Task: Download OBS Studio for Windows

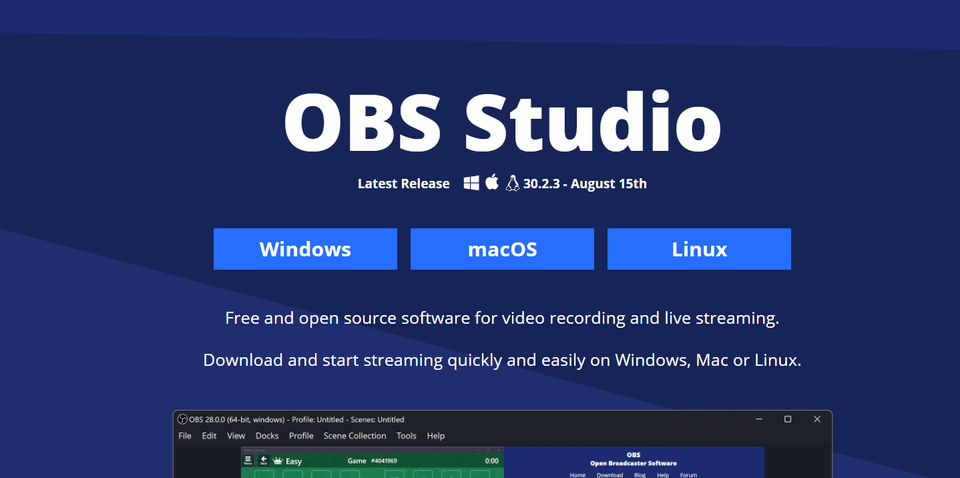Action: [x=305, y=249]
